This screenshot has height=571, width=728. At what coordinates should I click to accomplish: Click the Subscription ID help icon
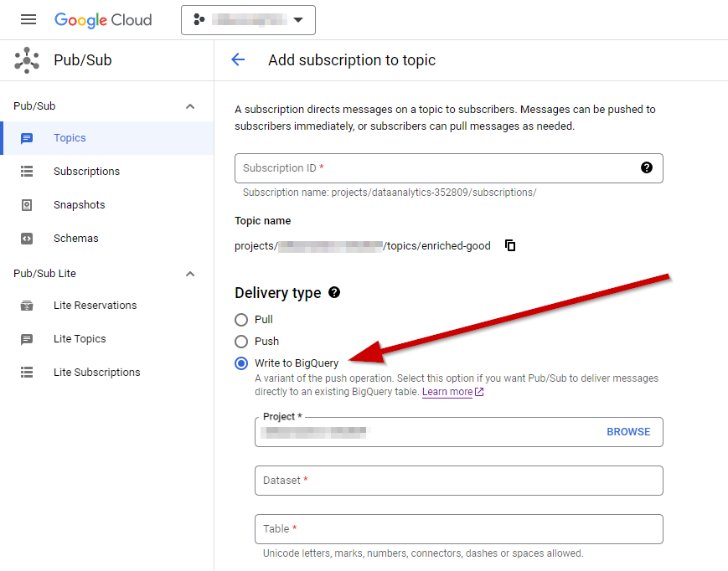646,167
